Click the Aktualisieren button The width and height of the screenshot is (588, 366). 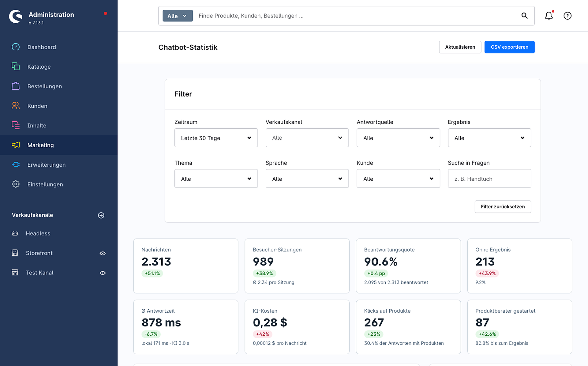coord(460,47)
